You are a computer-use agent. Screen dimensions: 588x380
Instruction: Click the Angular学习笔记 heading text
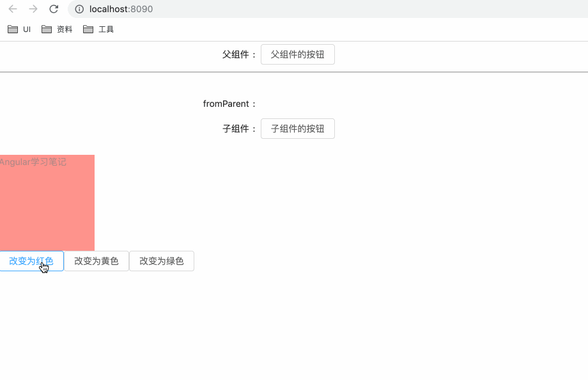click(33, 162)
